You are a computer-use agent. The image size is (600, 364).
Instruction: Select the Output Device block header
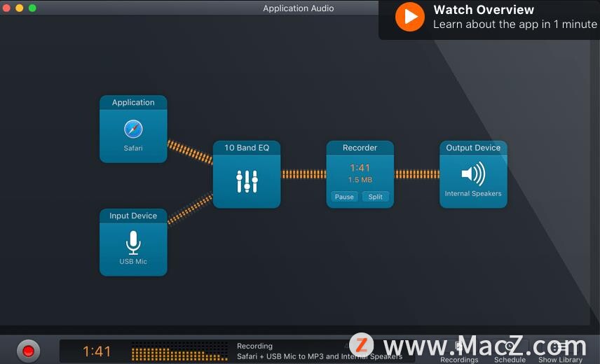coord(473,148)
